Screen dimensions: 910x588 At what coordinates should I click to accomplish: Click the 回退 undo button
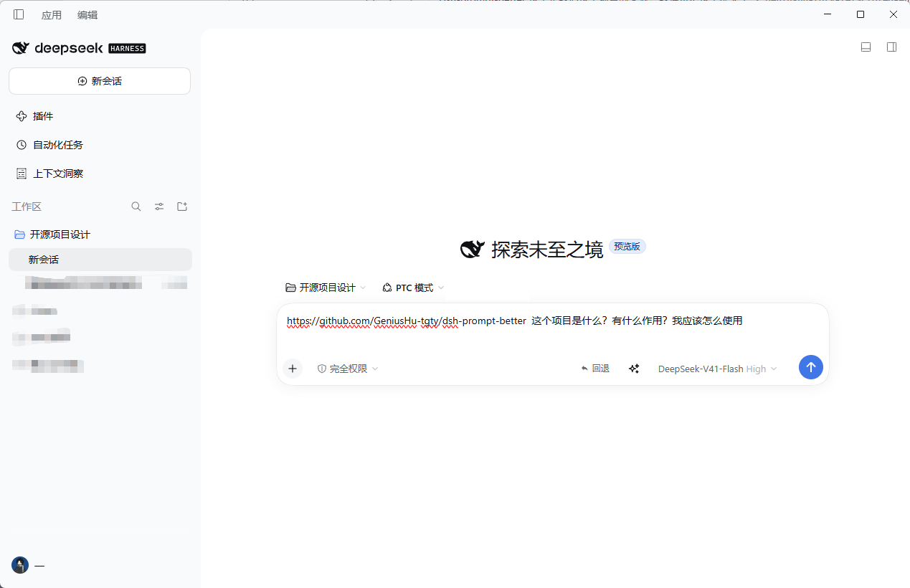tap(595, 369)
